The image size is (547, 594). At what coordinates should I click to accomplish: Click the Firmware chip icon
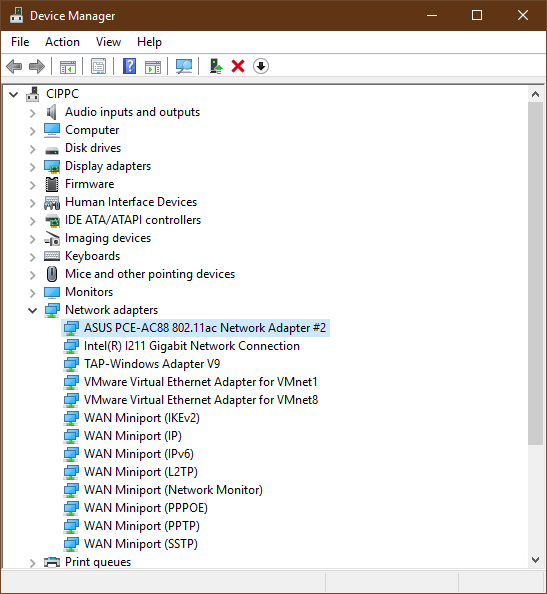pos(52,184)
